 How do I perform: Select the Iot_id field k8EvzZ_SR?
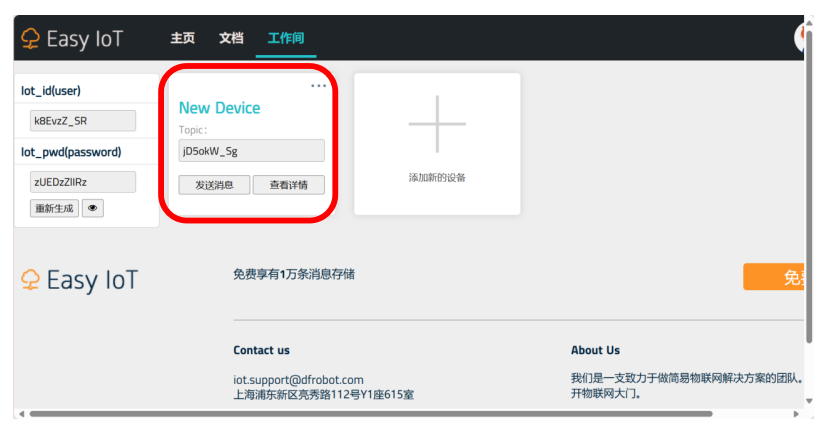click(x=83, y=121)
